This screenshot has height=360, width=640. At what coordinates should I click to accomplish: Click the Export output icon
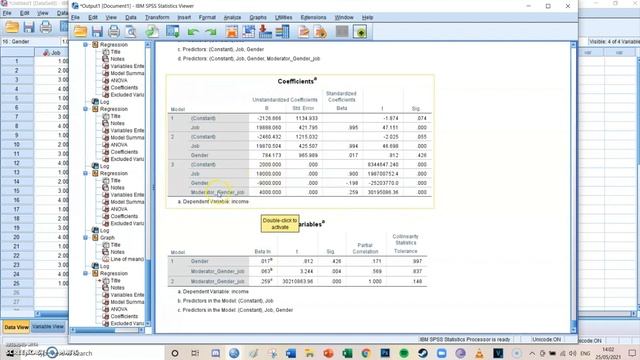[x=152, y=31]
